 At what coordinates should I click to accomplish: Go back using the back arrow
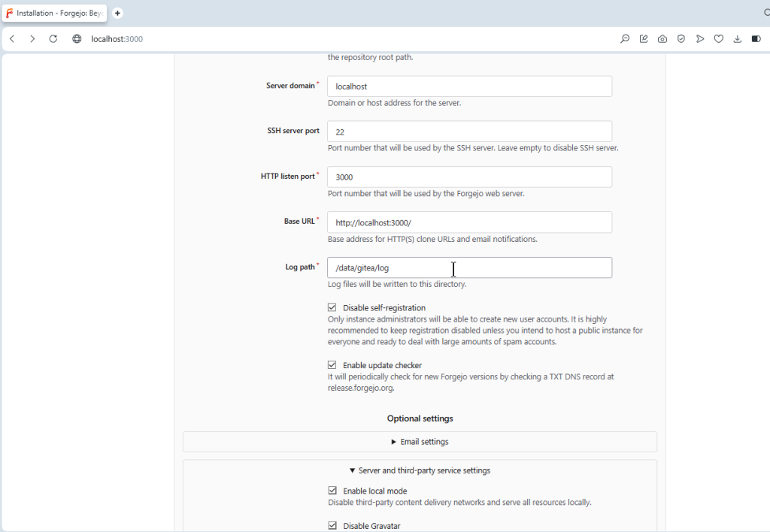click(12, 39)
